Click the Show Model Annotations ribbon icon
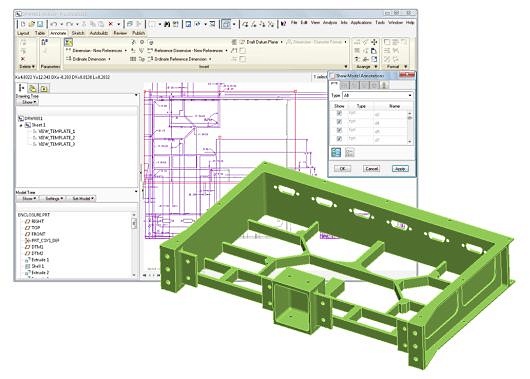 coord(69,42)
